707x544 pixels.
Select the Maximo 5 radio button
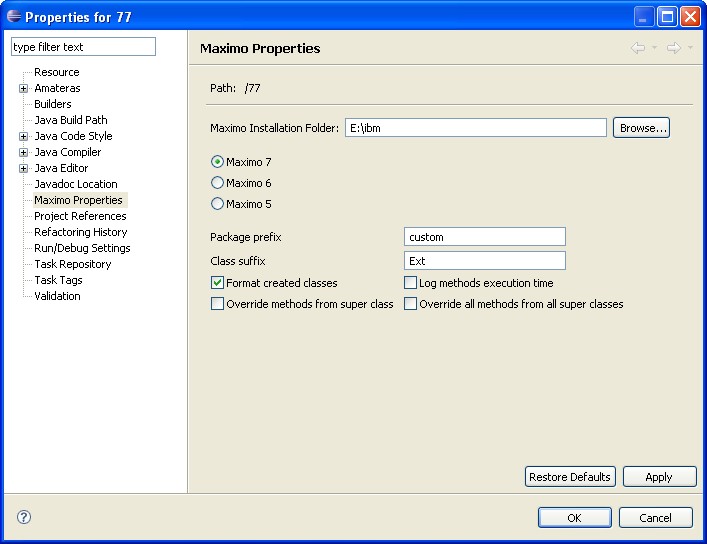[217, 204]
